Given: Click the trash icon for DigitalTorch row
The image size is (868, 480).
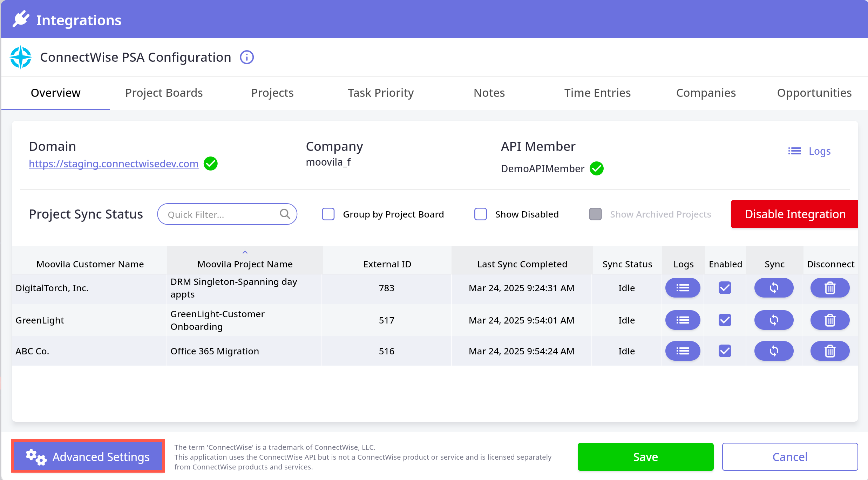Looking at the screenshot, I should [x=830, y=288].
